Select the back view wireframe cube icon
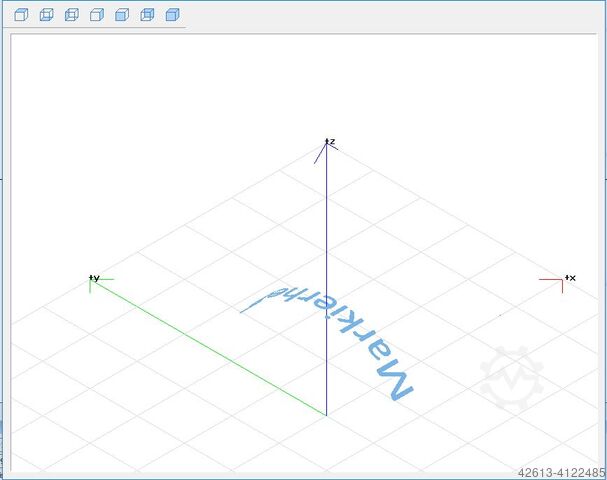This screenshot has height=480, width=607. point(147,15)
